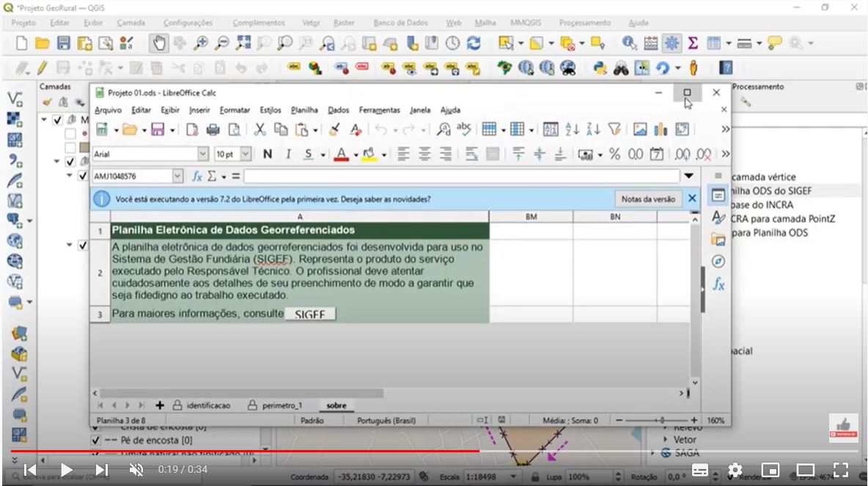Click the Calc zoom slider
868x486 pixels.
click(x=657, y=421)
